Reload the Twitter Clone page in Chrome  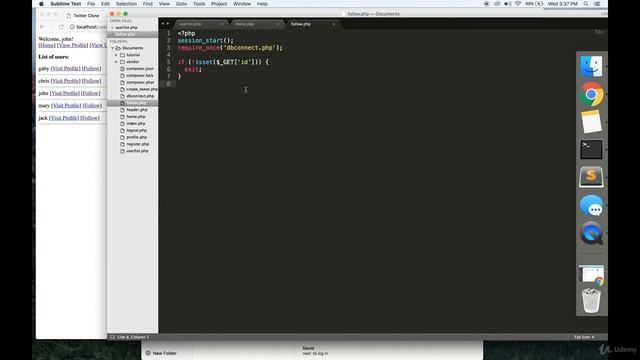(x=61, y=27)
